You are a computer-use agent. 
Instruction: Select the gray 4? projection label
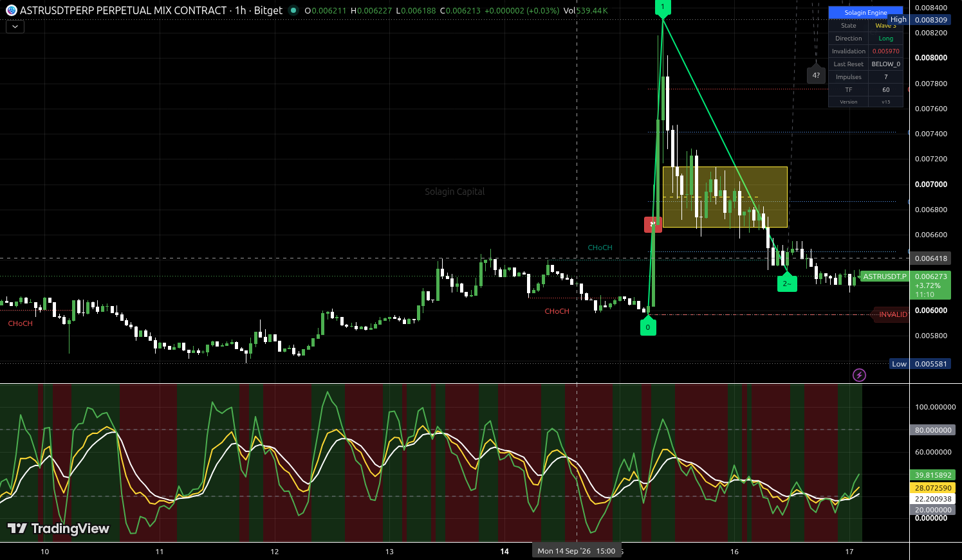[x=816, y=75]
